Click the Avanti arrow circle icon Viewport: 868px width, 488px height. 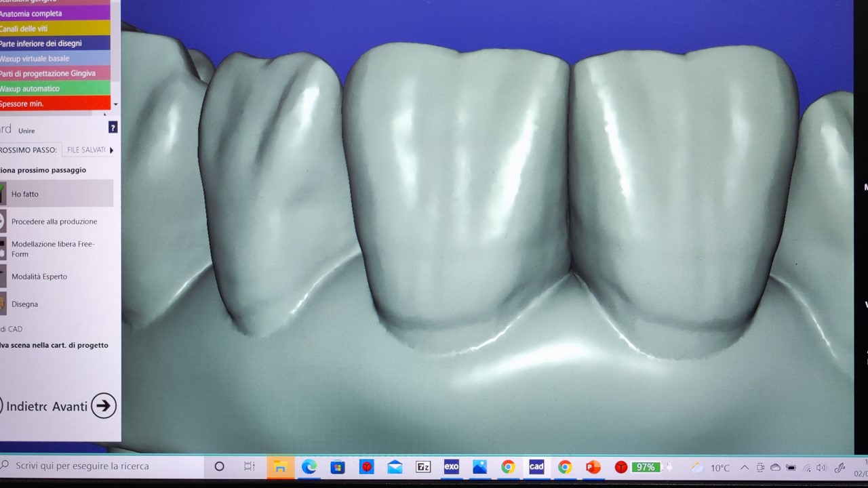point(103,405)
